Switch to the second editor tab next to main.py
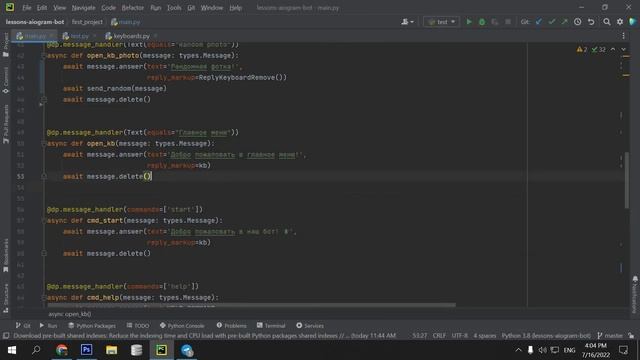Viewport: 640px width, 360px height. click(x=78, y=36)
